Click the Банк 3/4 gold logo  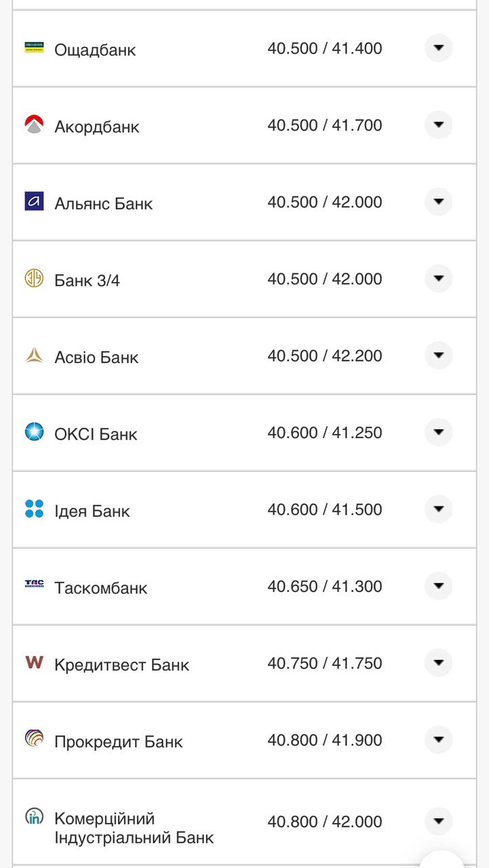34,278
